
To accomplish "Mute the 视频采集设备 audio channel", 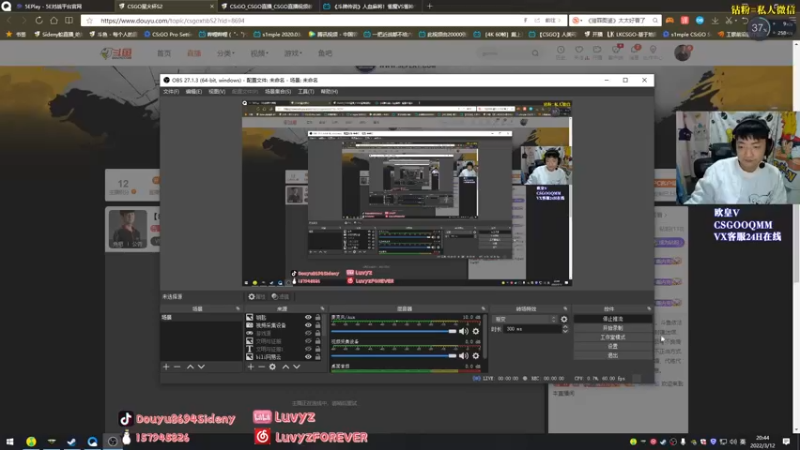I will pos(463,356).
